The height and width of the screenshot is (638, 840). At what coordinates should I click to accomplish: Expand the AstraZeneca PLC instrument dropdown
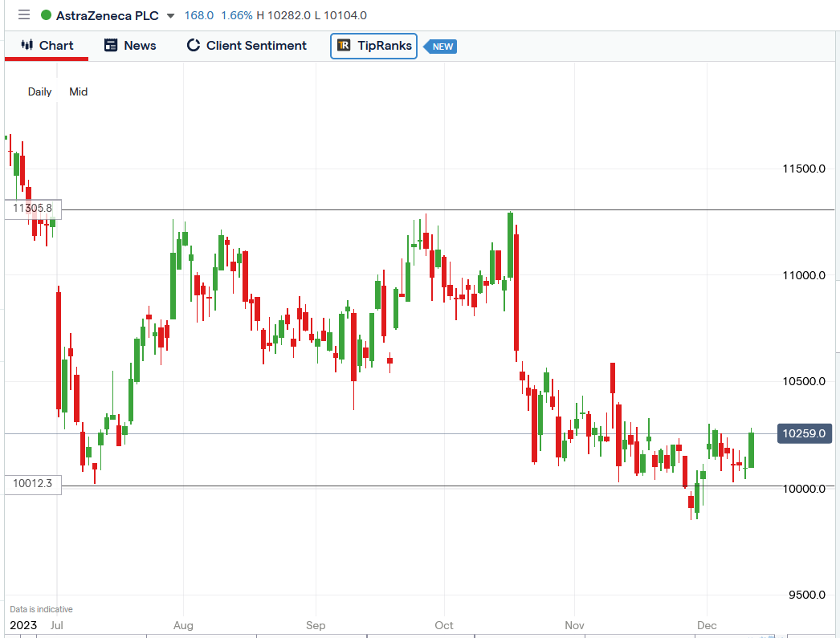[170, 15]
